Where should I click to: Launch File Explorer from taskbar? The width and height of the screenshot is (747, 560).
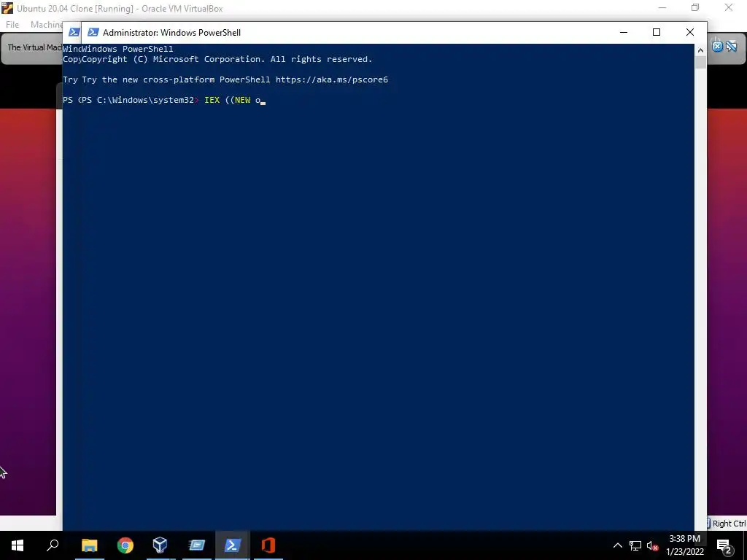pos(89,545)
